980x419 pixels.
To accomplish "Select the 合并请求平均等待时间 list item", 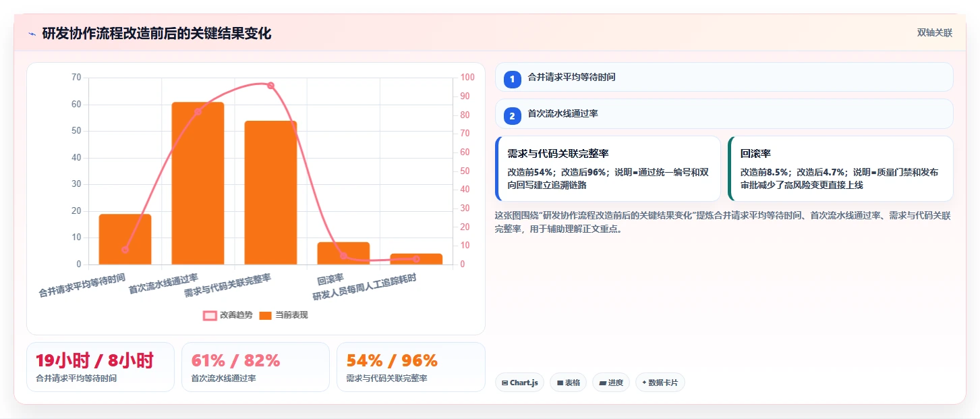I will (x=724, y=77).
